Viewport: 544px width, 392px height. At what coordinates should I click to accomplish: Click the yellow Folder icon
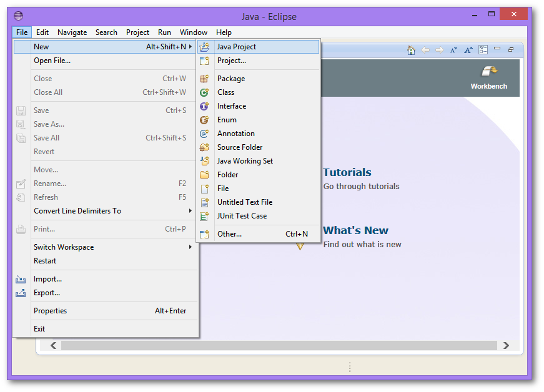[x=205, y=175]
